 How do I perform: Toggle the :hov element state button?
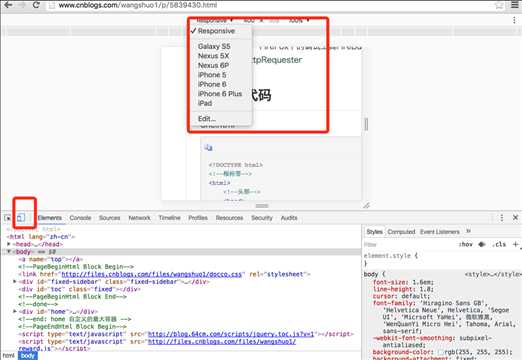pos(466,244)
